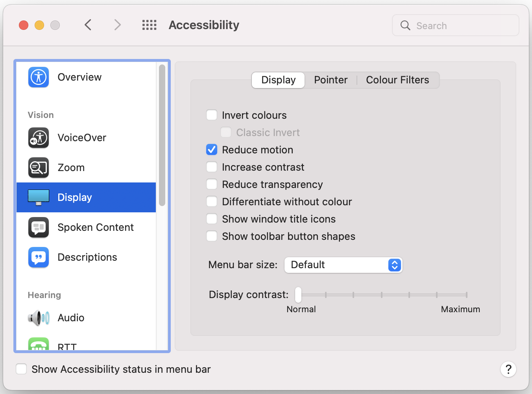Click the Audio speaker icon under Hearing
Viewport: 532px width, 394px height.
coord(38,318)
